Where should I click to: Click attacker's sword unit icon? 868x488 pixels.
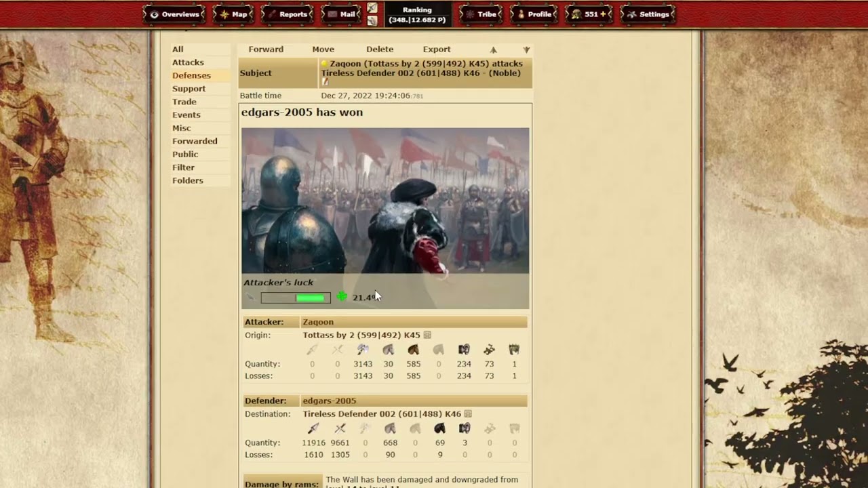[x=337, y=350]
